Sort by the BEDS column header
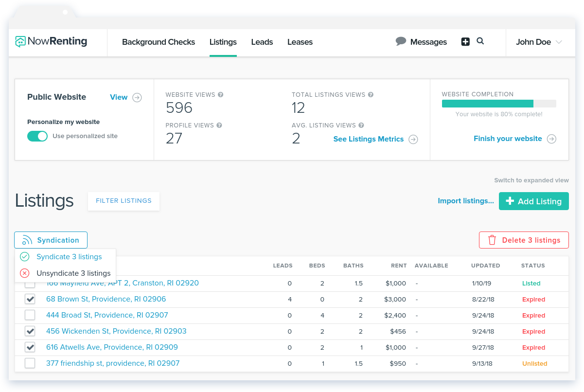This screenshot has width=584, height=392. 317,266
